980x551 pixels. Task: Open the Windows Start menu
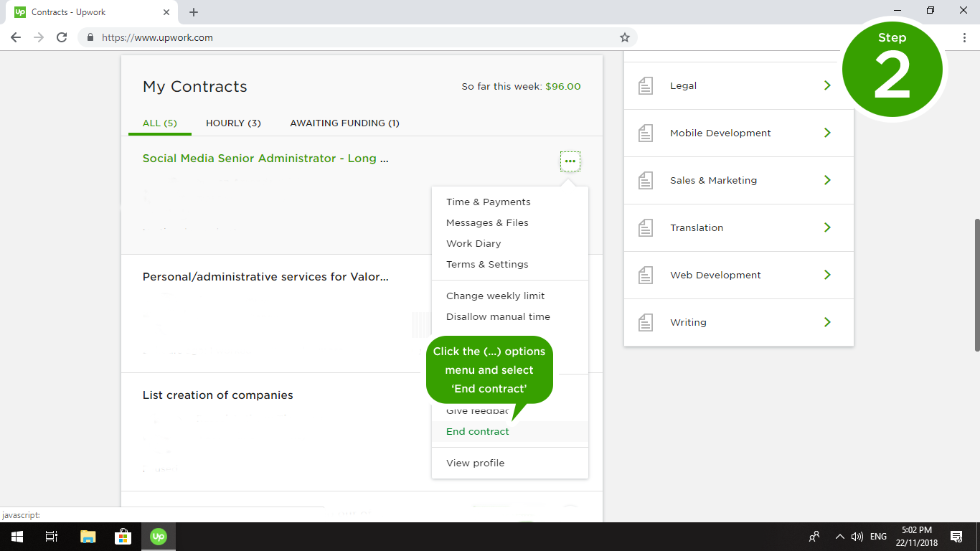tap(17, 536)
